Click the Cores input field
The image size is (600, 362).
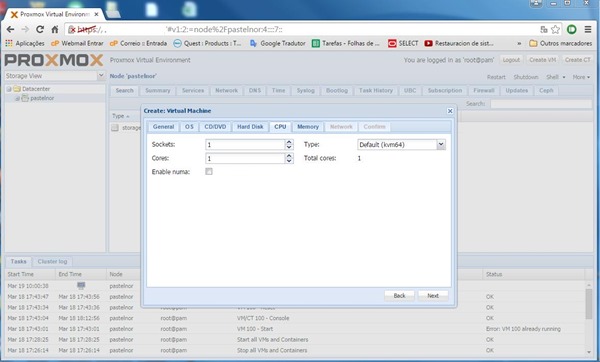coord(245,158)
